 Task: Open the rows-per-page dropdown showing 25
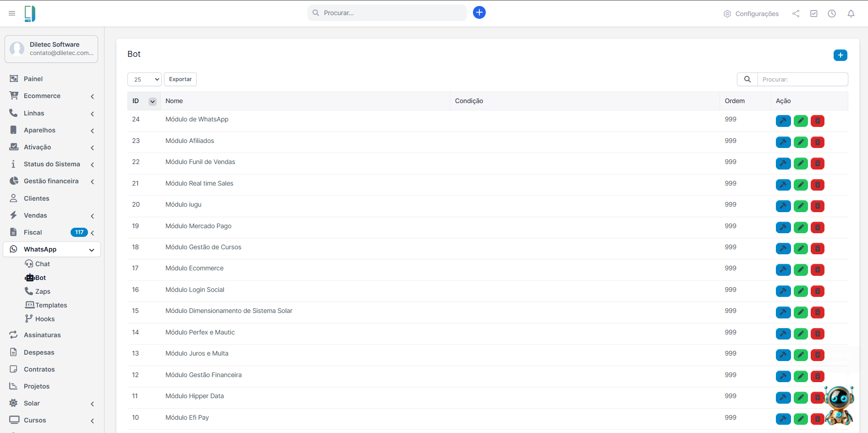[144, 79]
